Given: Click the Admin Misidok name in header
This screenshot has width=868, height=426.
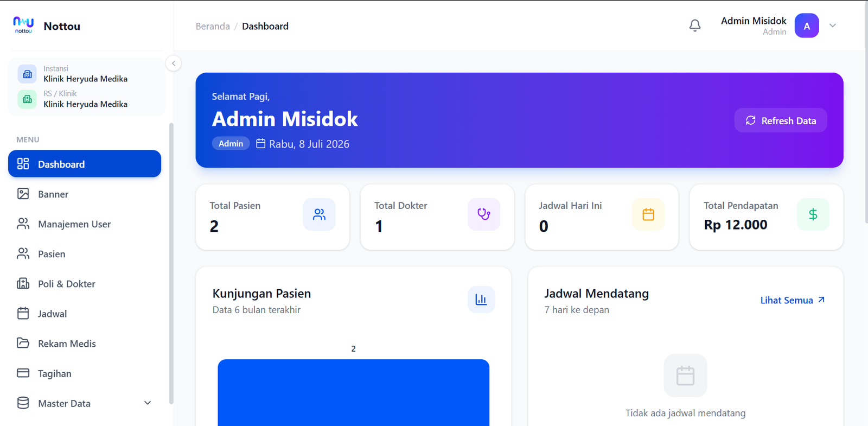Looking at the screenshot, I should click(x=754, y=21).
